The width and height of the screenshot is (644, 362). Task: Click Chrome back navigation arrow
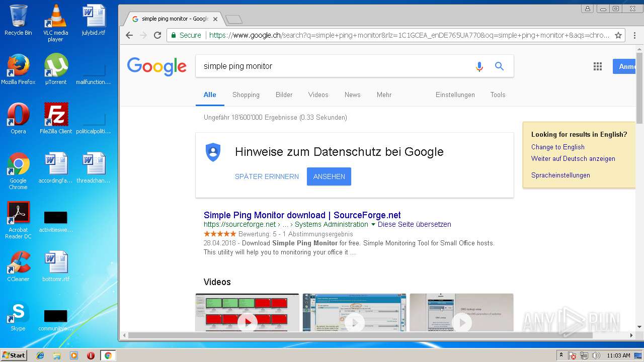pos(129,35)
